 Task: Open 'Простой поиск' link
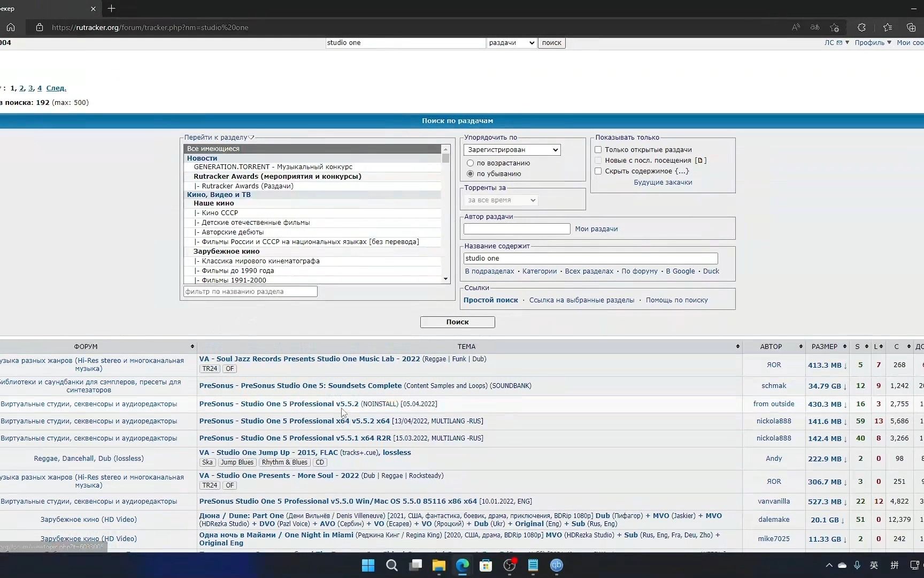[491, 300]
